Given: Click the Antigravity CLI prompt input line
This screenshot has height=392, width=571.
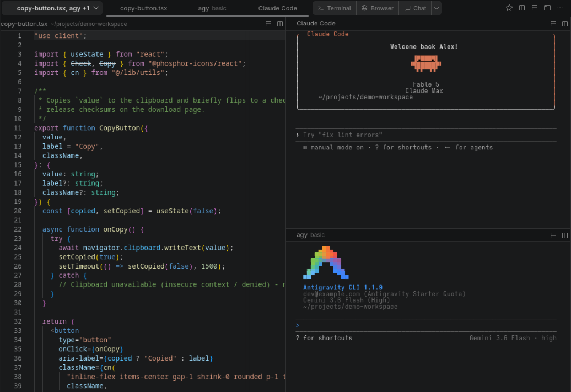Looking at the screenshot, I should click(x=426, y=325).
